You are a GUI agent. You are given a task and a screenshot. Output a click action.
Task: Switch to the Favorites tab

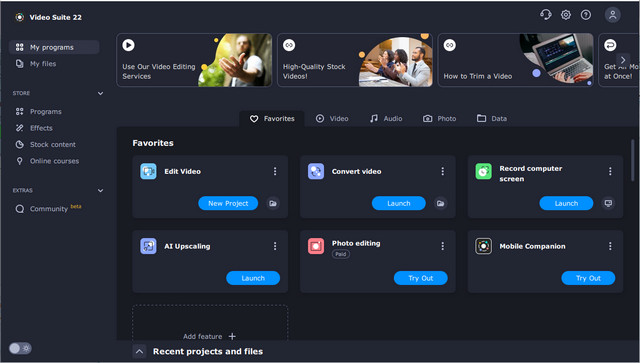pos(272,119)
